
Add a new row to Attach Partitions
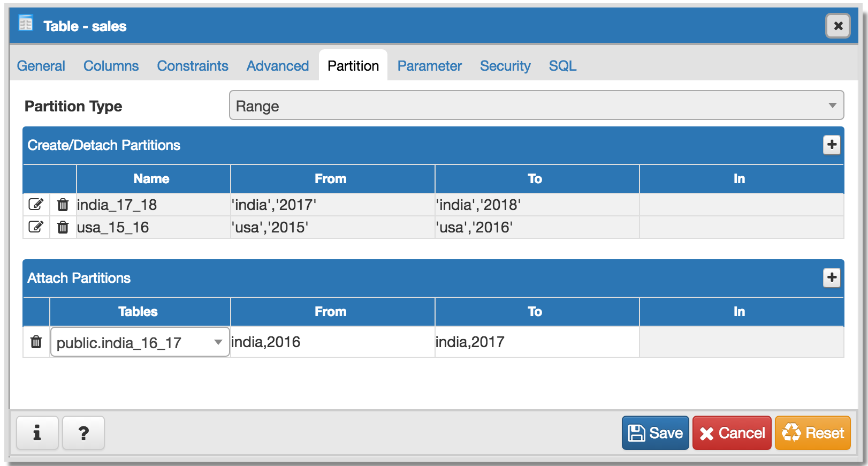tap(832, 277)
